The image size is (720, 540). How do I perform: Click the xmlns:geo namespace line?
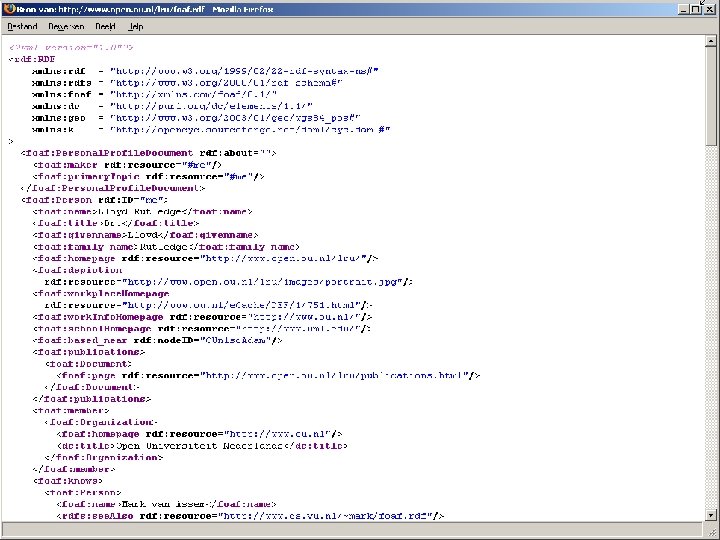click(x=196, y=118)
